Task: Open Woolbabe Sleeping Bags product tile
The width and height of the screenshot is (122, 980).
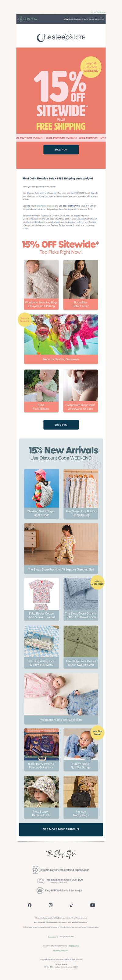Action: [x=41, y=285]
